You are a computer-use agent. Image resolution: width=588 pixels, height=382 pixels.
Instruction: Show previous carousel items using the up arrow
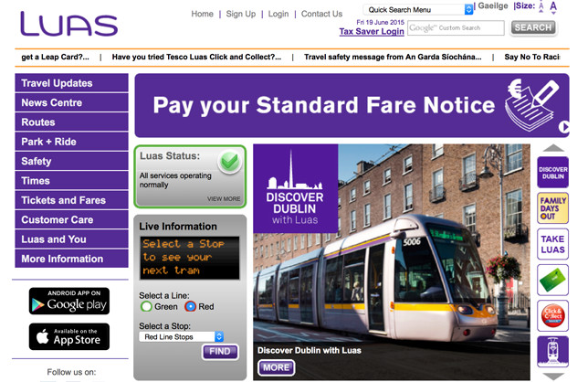point(553,148)
